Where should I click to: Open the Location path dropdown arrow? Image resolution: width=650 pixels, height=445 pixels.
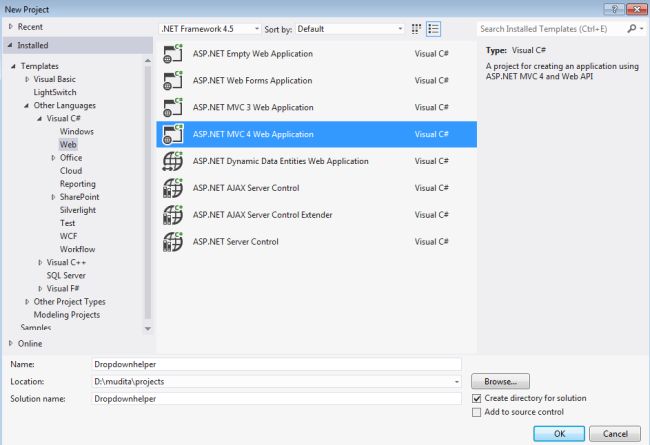pyautogui.click(x=456, y=382)
